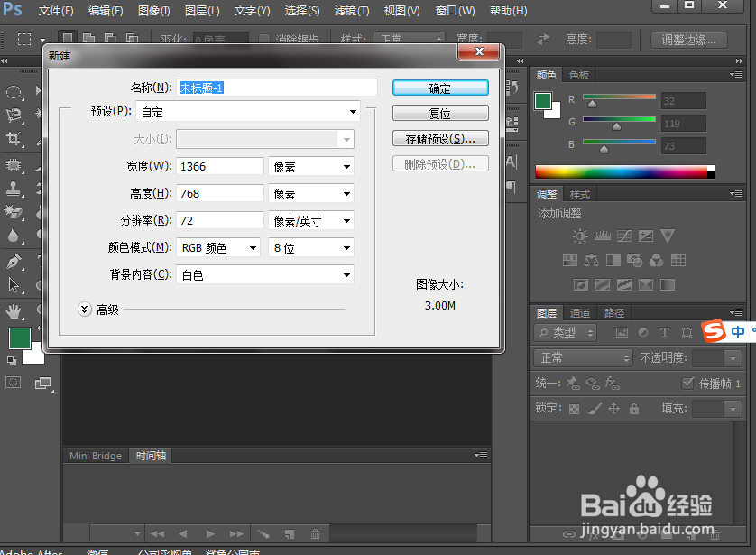Select the Path Selection arrow tool

coord(14,285)
